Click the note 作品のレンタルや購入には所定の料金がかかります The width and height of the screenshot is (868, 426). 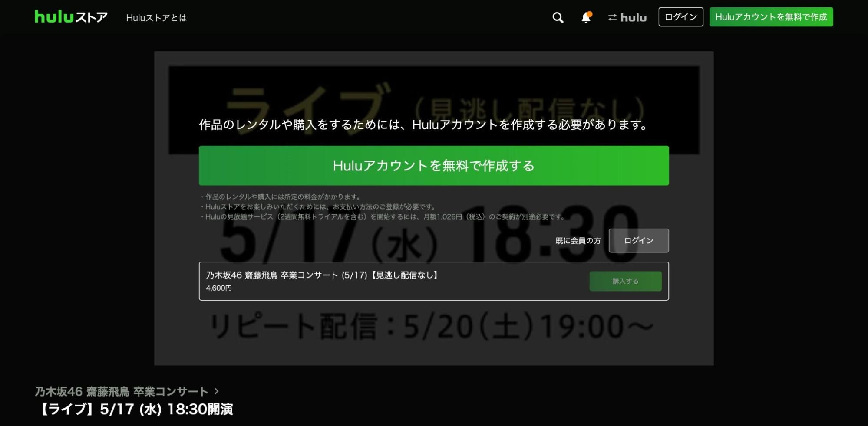click(281, 197)
